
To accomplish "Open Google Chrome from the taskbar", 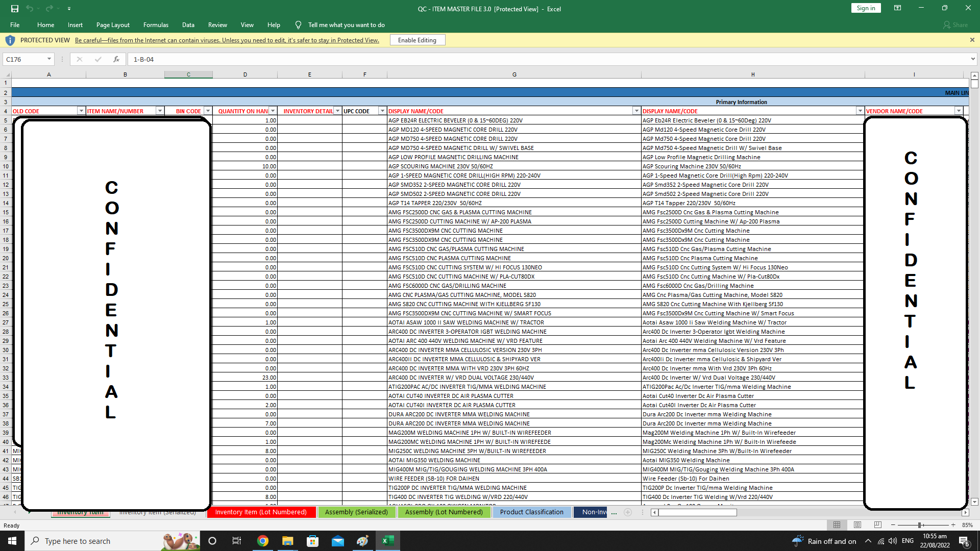I will tap(263, 541).
